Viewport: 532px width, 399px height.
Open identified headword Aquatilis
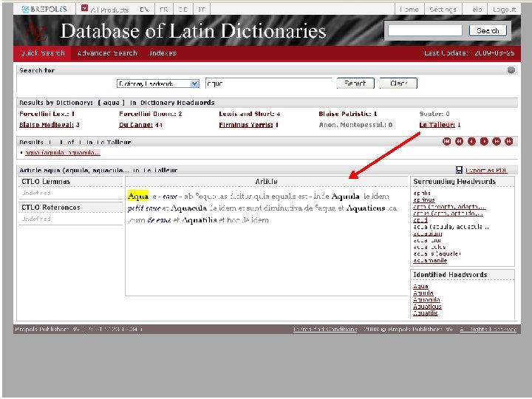point(426,313)
